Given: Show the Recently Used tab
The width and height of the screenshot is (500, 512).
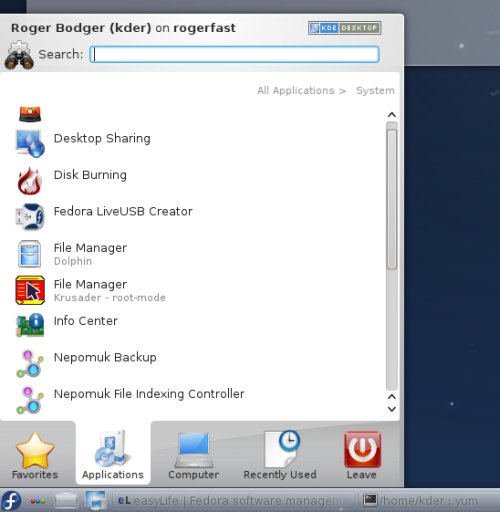Looking at the screenshot, I should [280, 455].
